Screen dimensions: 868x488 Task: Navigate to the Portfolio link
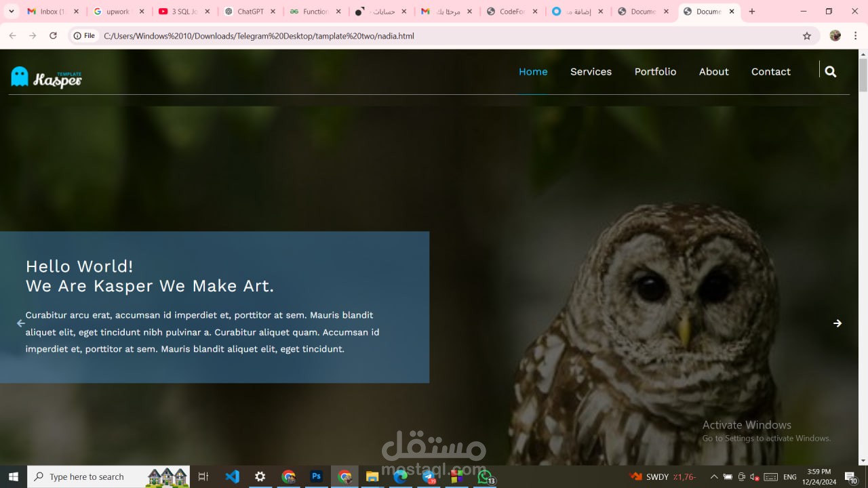point(655,71)
